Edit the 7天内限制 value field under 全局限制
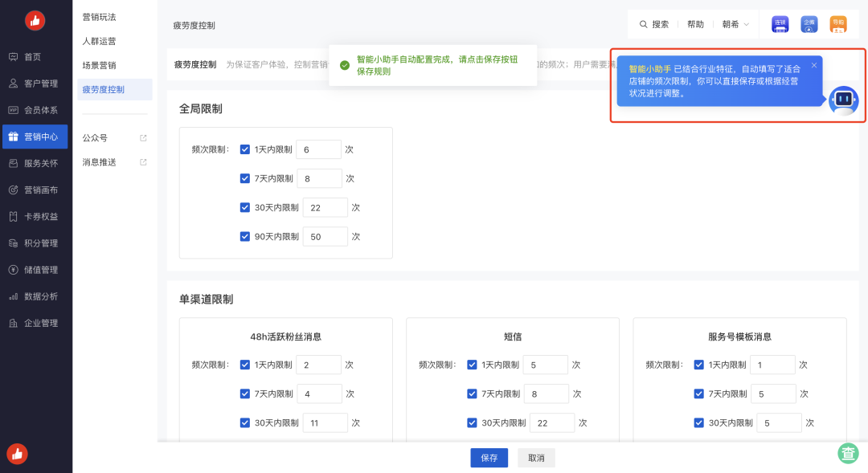This screenshot has height=473, width=868. pos(319,177)
